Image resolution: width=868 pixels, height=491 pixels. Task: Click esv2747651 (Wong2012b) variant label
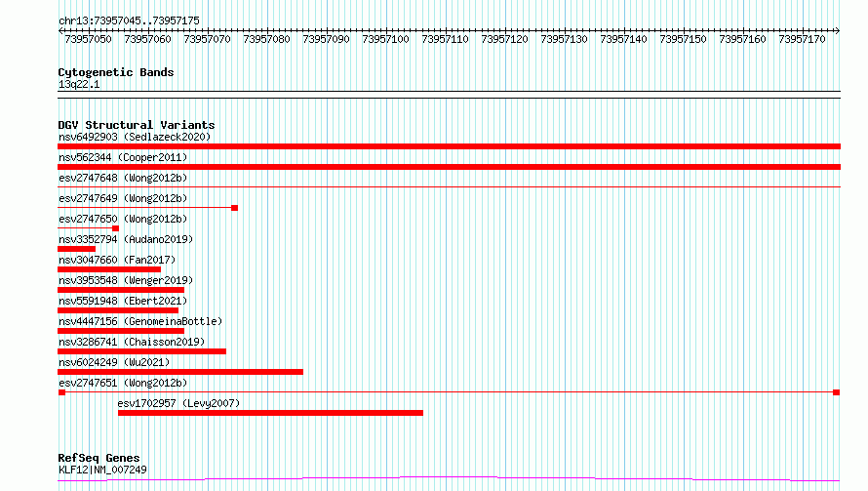(123, 383)
